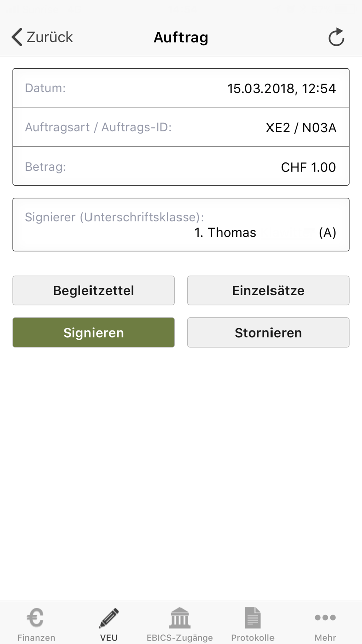Go back using the Zurück label

[x=50, y=37]
